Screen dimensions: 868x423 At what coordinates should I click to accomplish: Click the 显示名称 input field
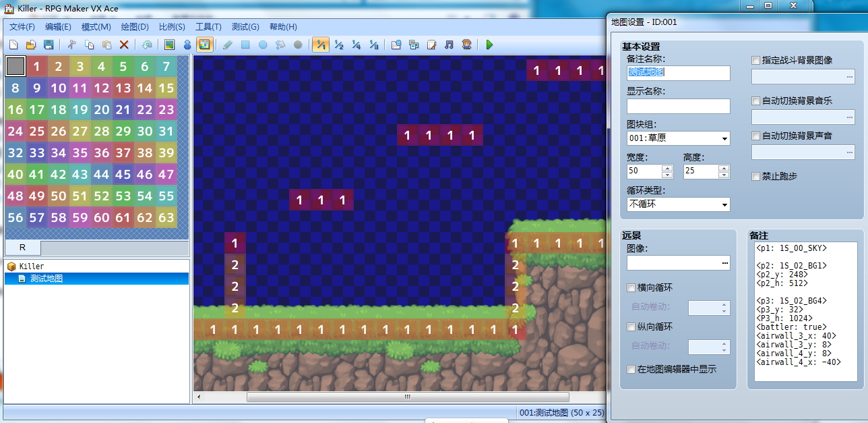(678, 106)
